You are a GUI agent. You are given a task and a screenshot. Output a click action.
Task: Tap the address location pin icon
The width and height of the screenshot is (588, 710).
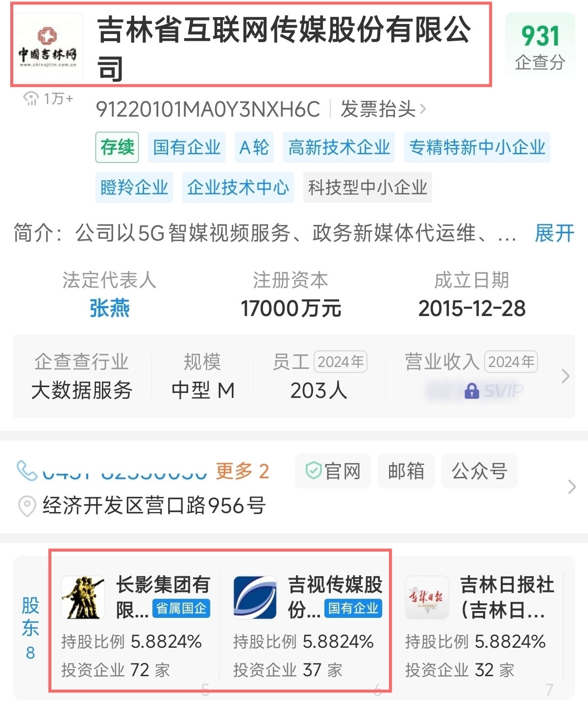click(x=27, y=506)
